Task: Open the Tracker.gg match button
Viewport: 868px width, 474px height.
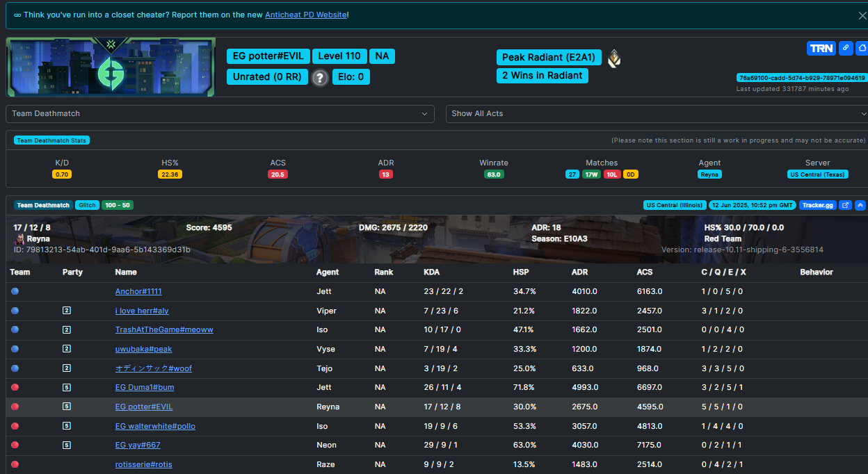Action: pos(817,205)
